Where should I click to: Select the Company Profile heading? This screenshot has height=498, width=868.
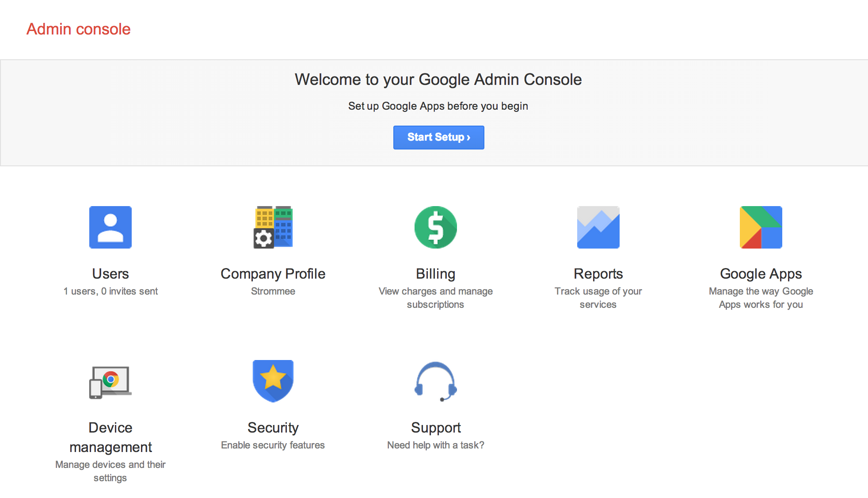273,274
